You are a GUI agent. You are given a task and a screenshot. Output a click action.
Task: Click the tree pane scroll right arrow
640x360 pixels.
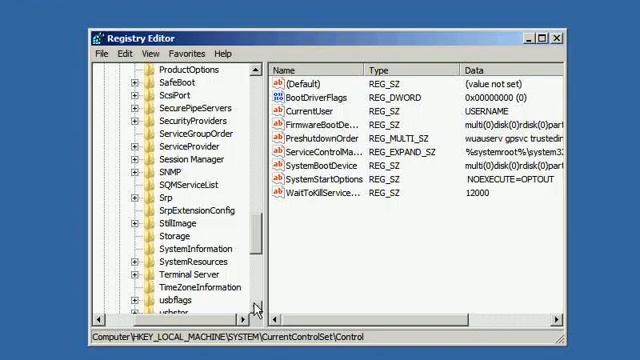[x=243, y=319]
